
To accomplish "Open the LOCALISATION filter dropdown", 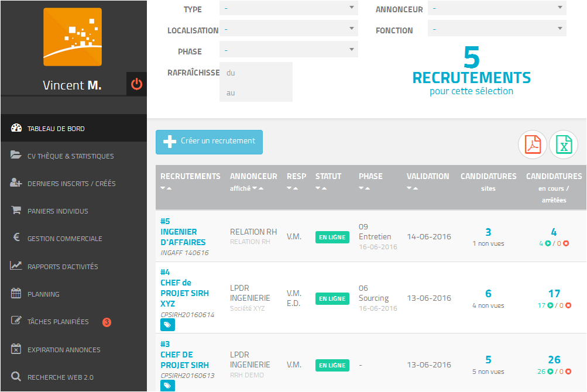I will [x=289, y=29].
